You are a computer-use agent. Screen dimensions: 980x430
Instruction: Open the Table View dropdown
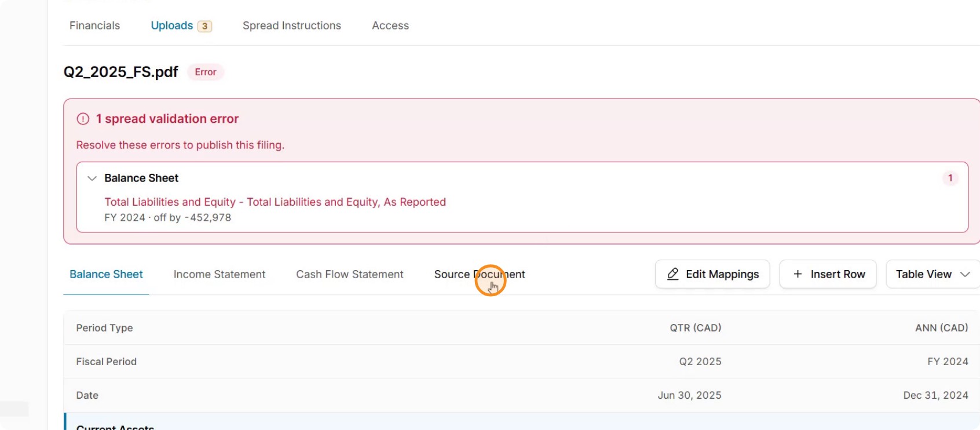point(933,274)
